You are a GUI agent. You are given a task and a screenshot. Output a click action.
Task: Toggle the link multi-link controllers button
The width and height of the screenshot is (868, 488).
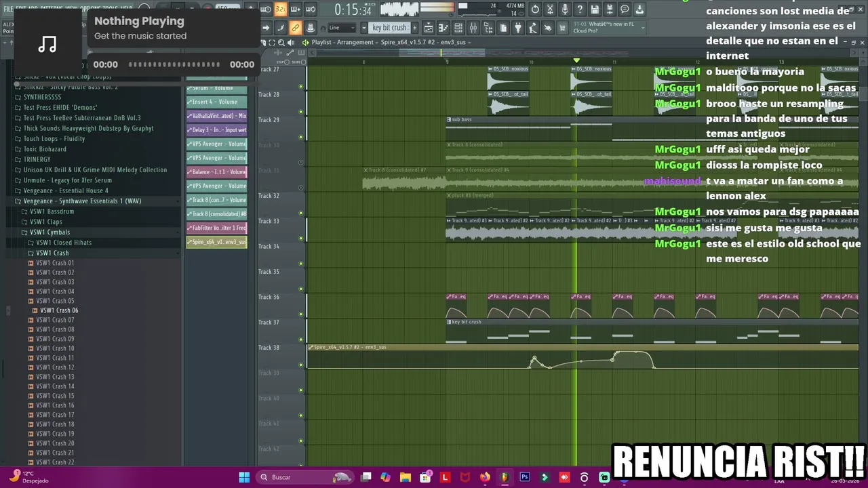(x=295, y=28)
